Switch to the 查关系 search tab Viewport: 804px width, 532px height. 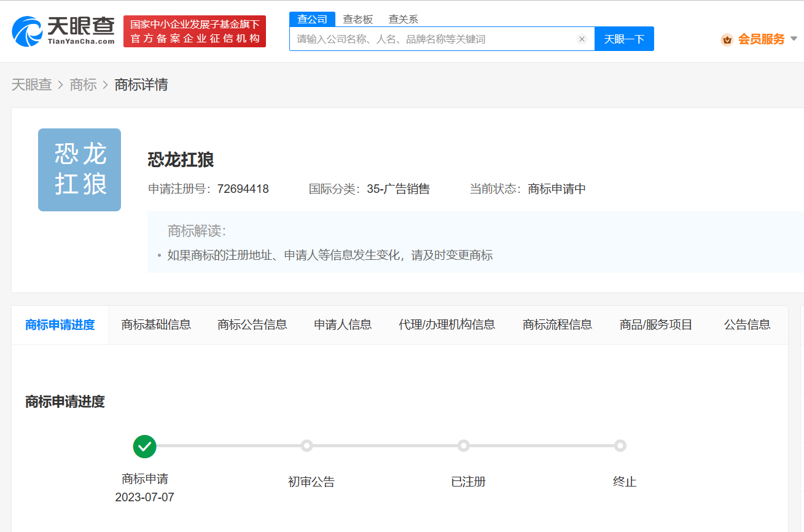click(404, 19)
